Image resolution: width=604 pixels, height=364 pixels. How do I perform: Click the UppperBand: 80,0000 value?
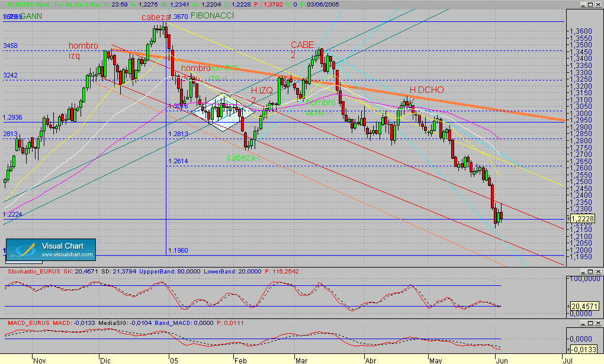(170, 272)
